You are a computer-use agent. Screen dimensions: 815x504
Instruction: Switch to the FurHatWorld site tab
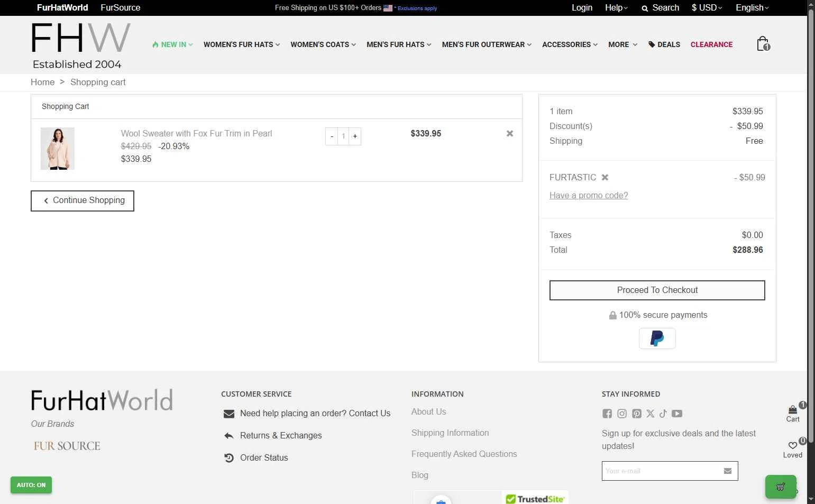(62, 8)
